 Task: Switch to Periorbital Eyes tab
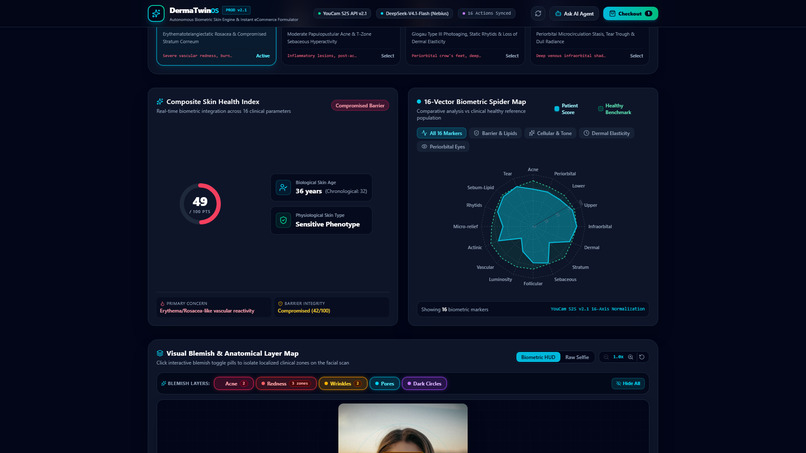coord(443,147)
